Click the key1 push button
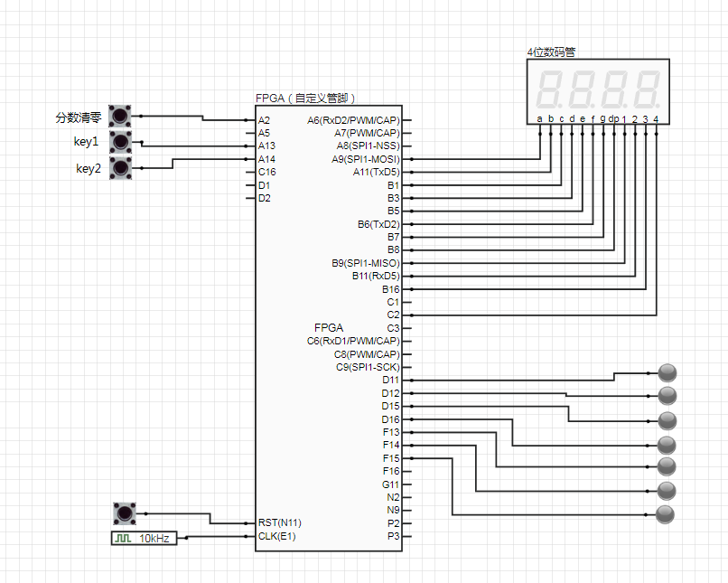 pyautogui.click(x=120, y=142)
